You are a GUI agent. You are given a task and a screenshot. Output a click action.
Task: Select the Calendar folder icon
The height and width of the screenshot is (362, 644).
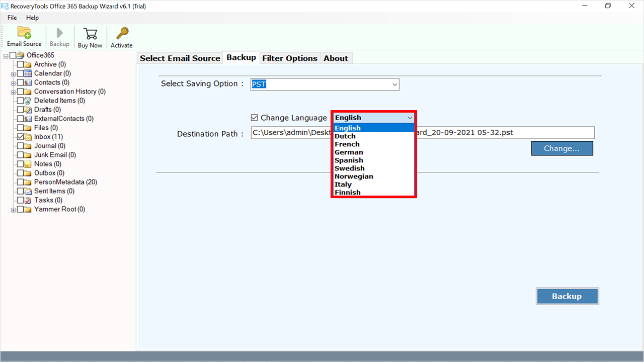(x=29, y=73)
